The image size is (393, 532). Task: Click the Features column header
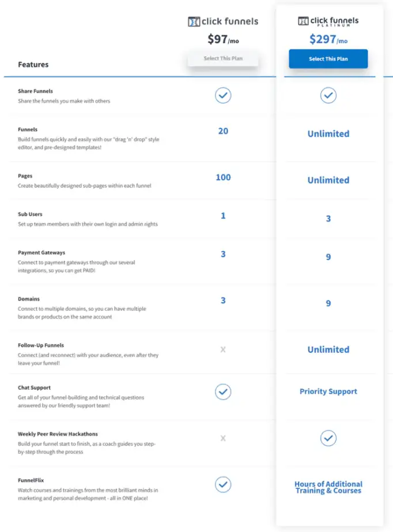pyautogui.click(x=33, y=64)
